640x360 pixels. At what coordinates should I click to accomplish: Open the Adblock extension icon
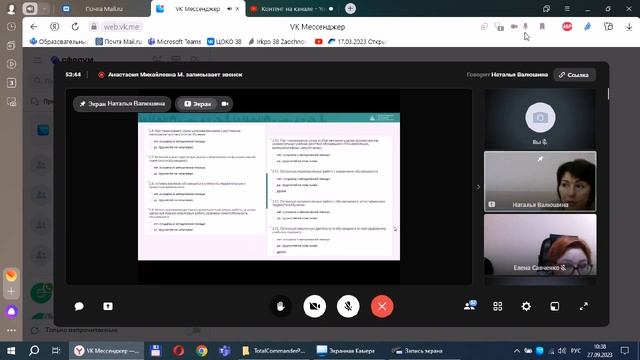point(567,27)
